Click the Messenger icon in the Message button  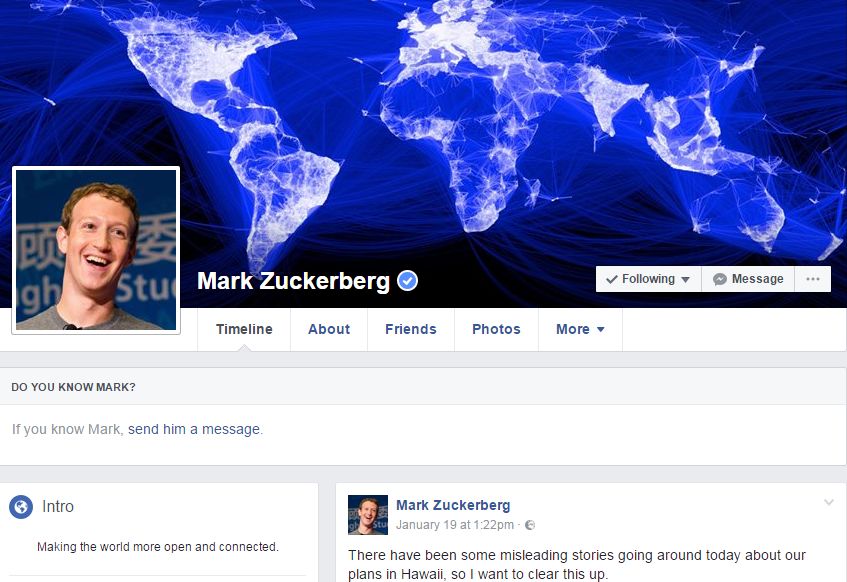click(720, 279)
